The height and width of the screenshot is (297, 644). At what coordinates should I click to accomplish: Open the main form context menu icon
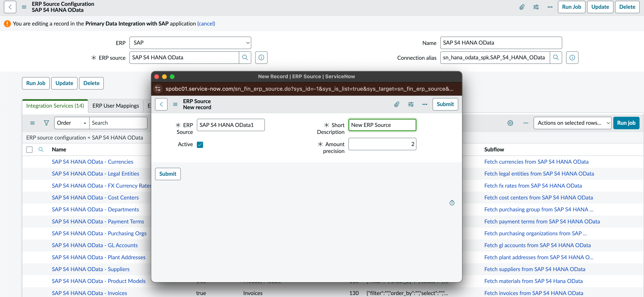[x=24, y=7]
